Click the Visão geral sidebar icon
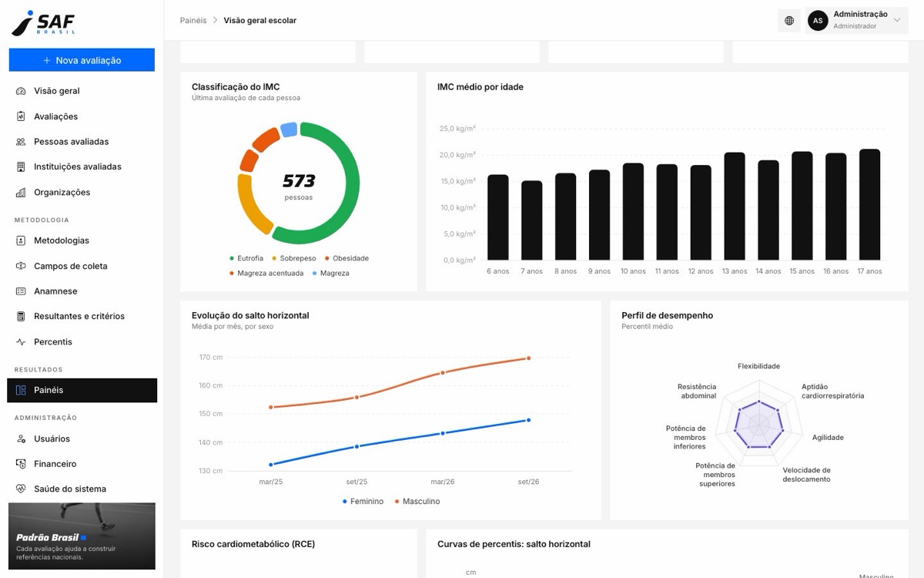The image size is (924, 578). click(21, 91)
